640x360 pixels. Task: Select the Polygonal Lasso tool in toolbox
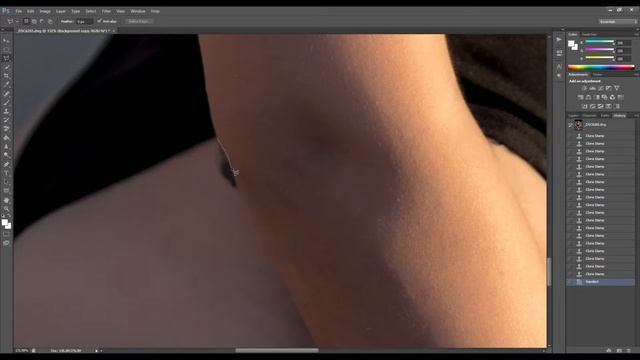[x=6, y=58]
